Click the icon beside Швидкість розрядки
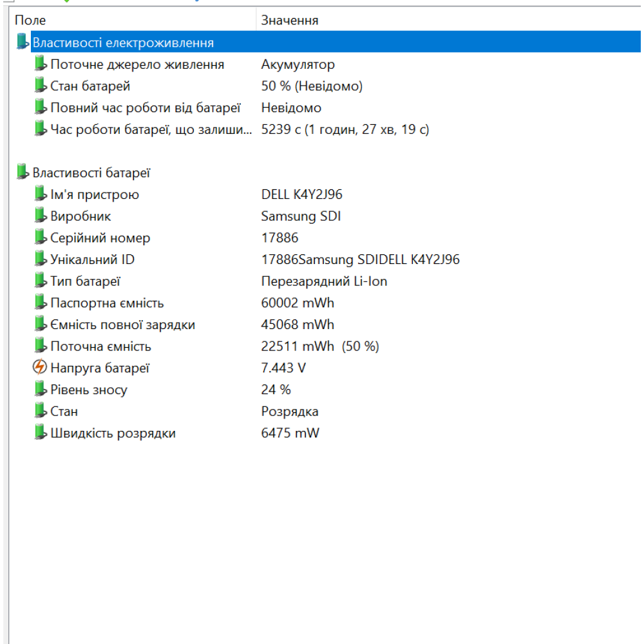 41,433
